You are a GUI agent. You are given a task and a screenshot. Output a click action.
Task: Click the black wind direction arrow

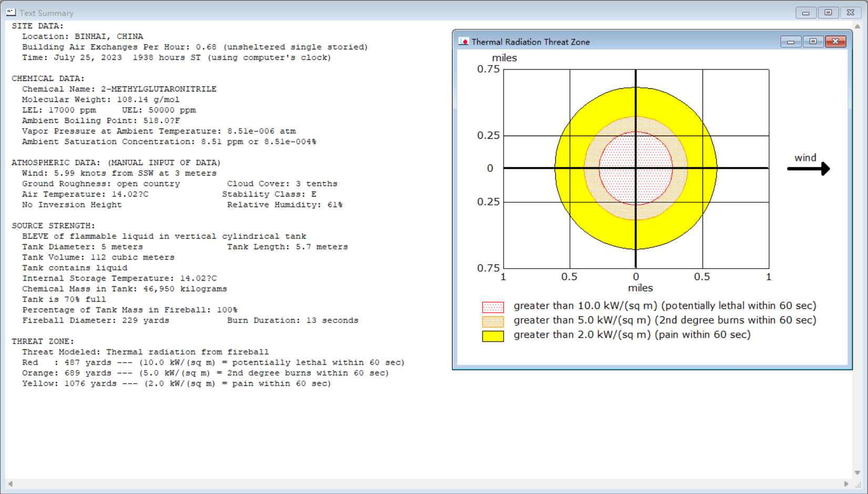point(809,169)
